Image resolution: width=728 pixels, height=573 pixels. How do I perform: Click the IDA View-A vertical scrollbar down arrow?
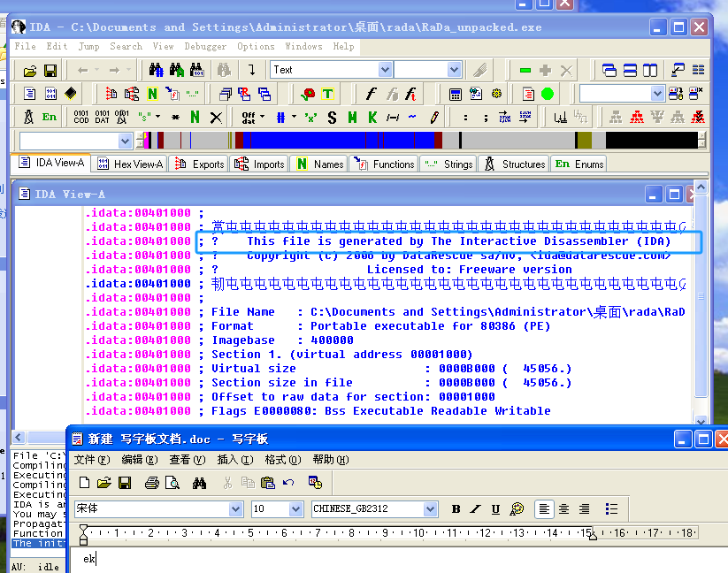[701, 421]
